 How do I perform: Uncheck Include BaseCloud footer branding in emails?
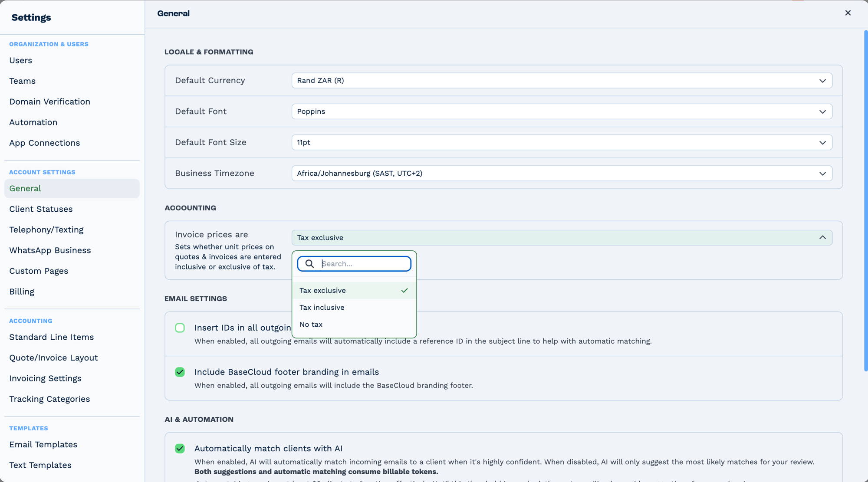point(180,372)
